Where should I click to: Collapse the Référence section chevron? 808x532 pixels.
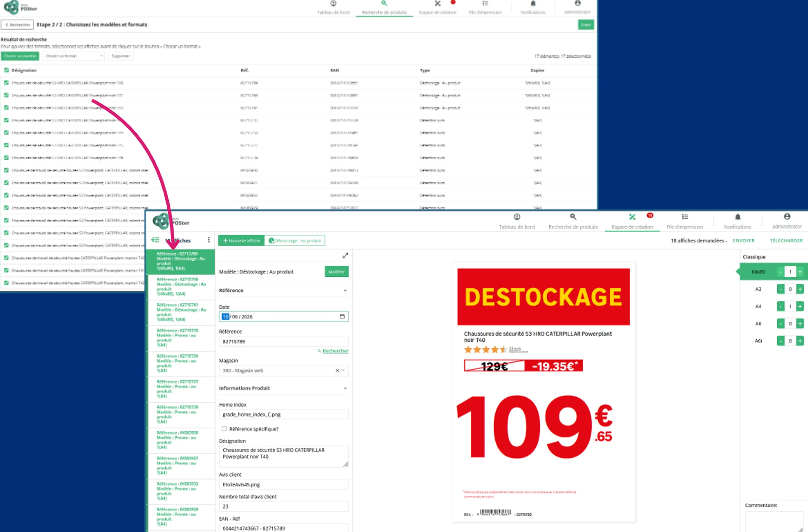[345, 291]
